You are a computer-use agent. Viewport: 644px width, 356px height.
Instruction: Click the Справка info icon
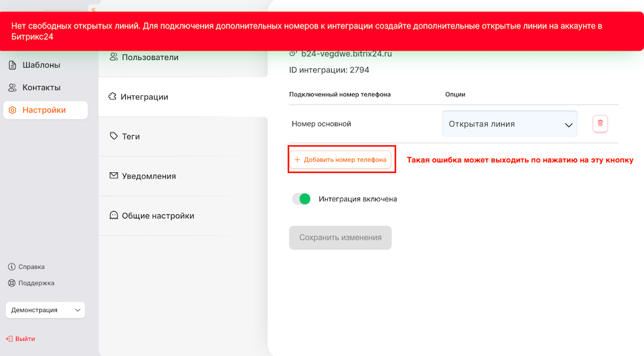point(11,267)
